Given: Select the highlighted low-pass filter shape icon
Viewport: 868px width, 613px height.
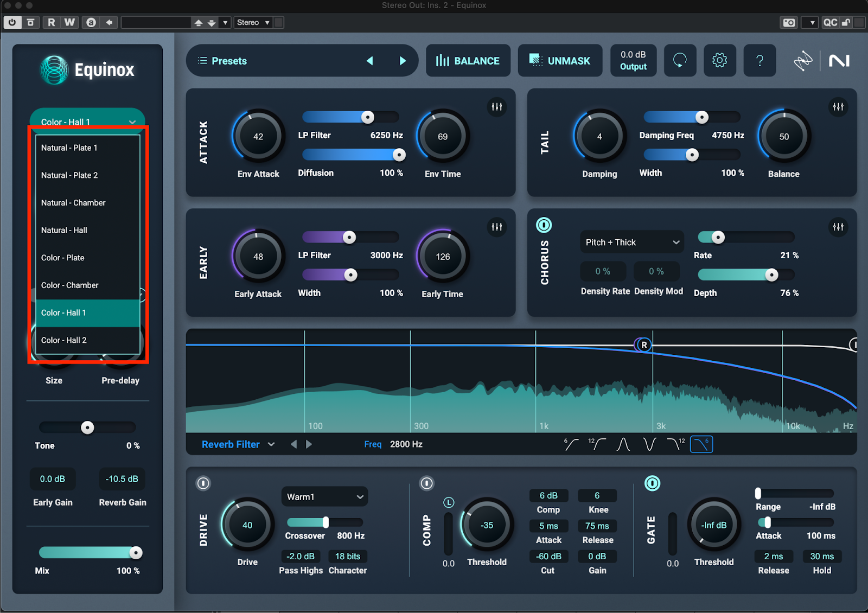Looking at the screenshot, I should coord(701,444).
